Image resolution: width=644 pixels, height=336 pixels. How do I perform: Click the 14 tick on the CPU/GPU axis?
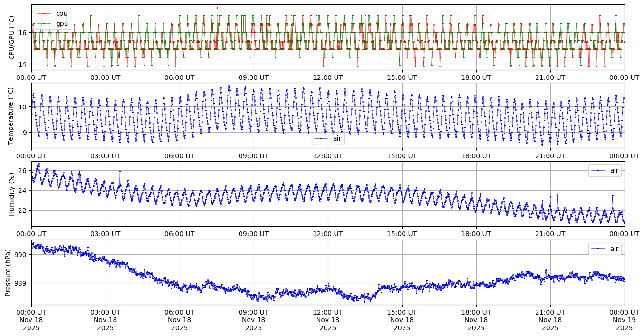pos(24,64)
